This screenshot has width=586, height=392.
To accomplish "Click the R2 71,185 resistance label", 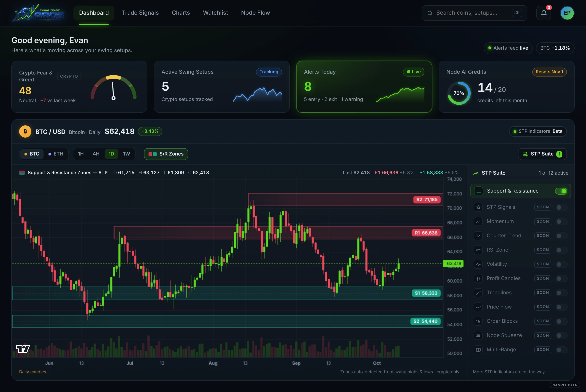I will [x=426, y=200].
